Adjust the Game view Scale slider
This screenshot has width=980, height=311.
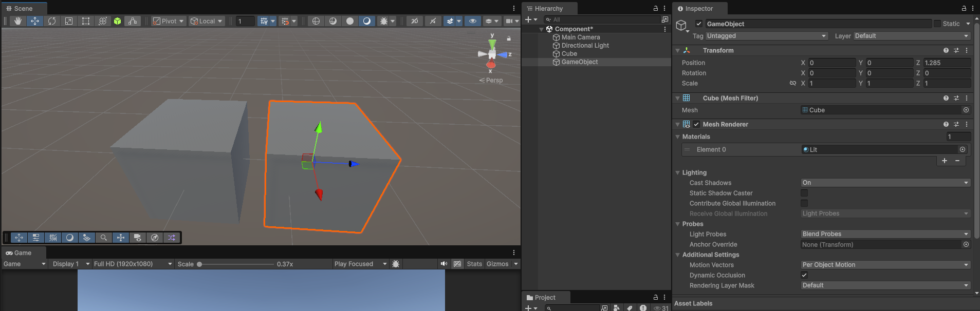coord(236,264)
